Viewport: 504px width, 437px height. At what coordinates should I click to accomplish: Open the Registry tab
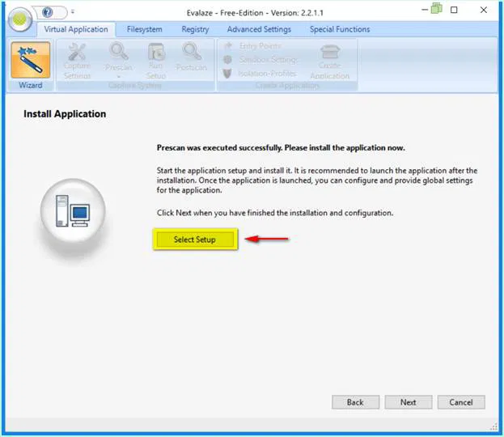[x=195, y=29]
